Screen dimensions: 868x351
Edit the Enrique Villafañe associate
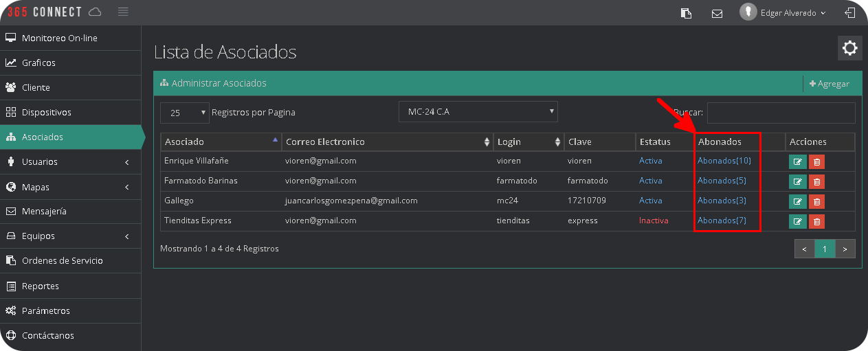click(797, 162)
